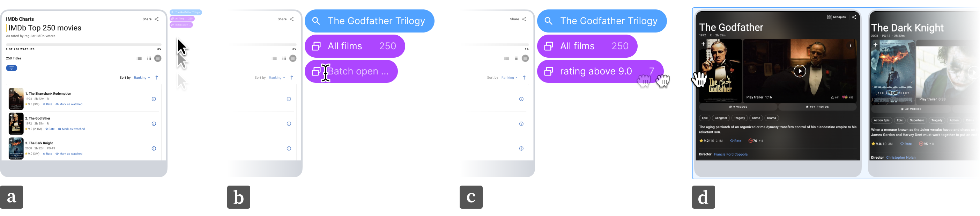Select detailed list view icon in first panel

pos(139,58)
